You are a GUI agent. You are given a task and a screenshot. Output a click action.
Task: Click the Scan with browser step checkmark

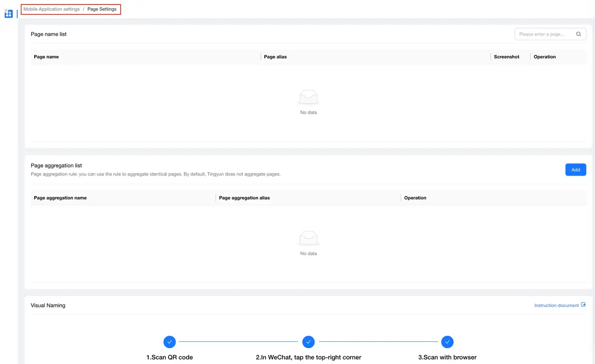pyautogui.click(x=447, y=342)
